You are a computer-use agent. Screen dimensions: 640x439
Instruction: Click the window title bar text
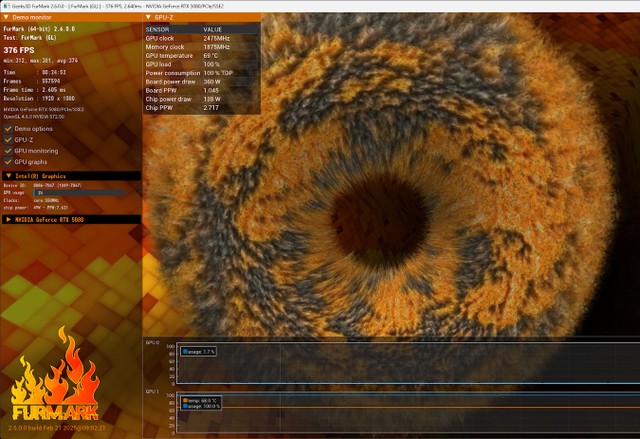tap(118, 6)
